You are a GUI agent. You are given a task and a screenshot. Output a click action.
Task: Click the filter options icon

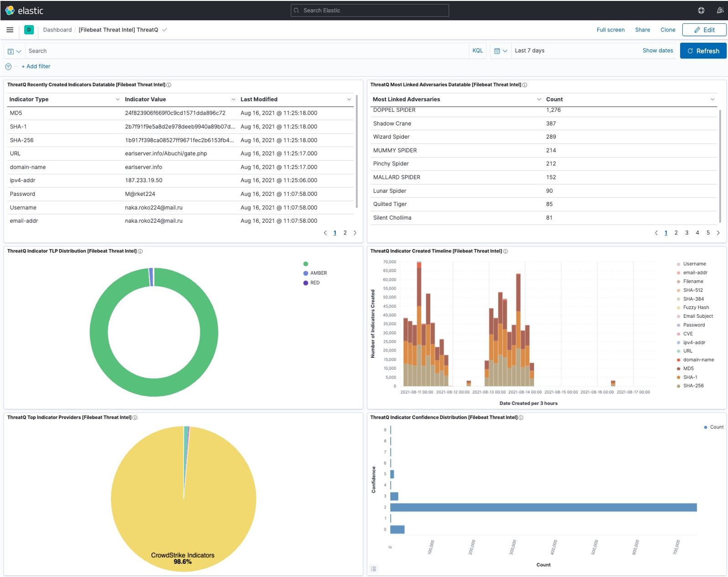(x=8, y=67)
